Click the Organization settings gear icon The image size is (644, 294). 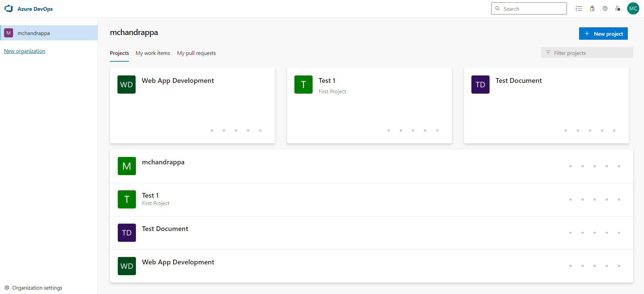point(7,288)
